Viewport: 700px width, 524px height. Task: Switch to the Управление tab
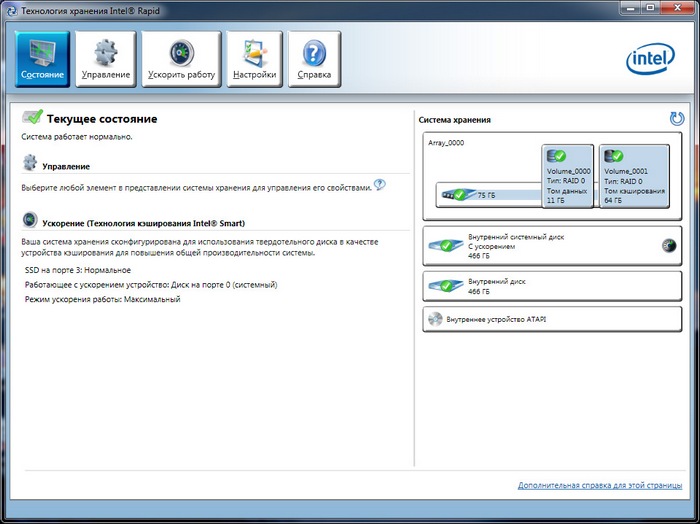tap(106, 59)
